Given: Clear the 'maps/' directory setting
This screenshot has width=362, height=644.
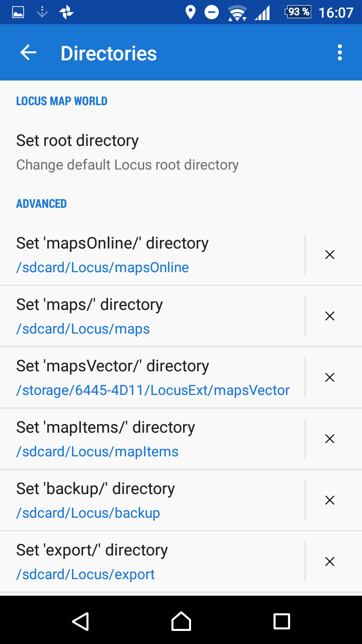Looking at the screenshot, I should [x=330, y=316].
